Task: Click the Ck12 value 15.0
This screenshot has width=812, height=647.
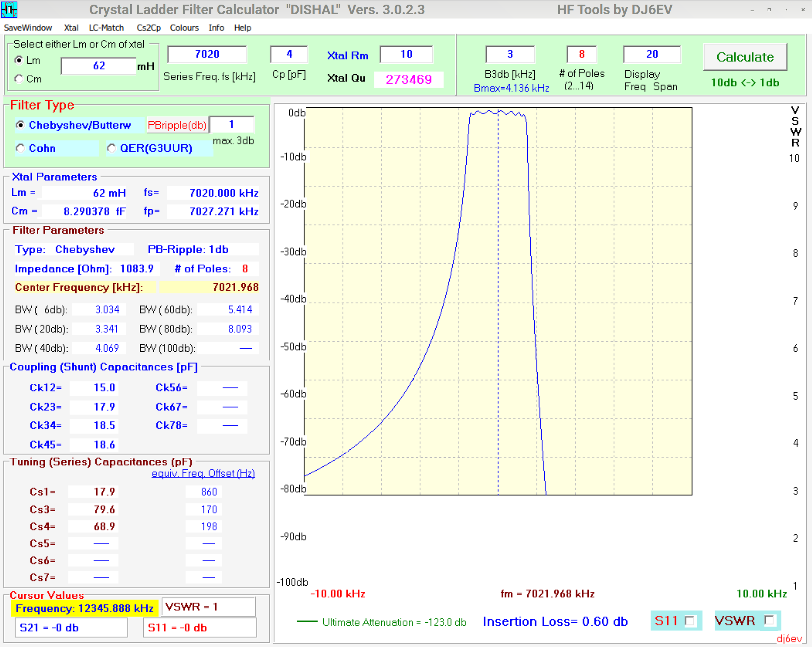Action: click(x=94, y=388)
